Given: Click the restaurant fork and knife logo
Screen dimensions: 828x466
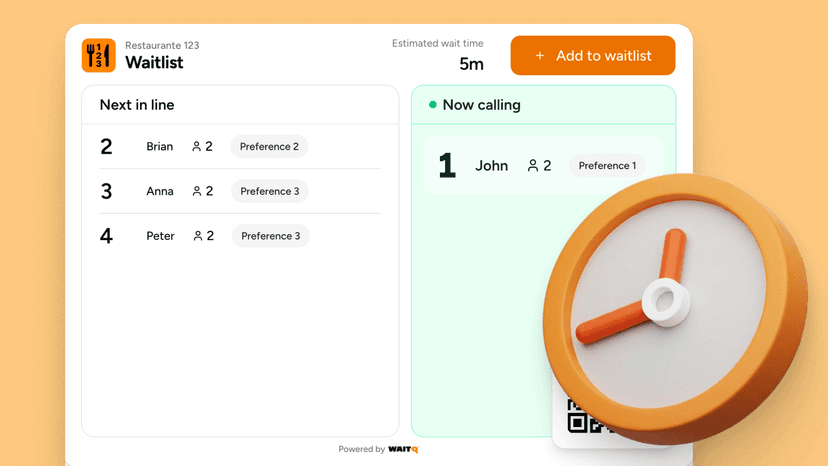Looking at the screenshot, I should pos(98,56).
